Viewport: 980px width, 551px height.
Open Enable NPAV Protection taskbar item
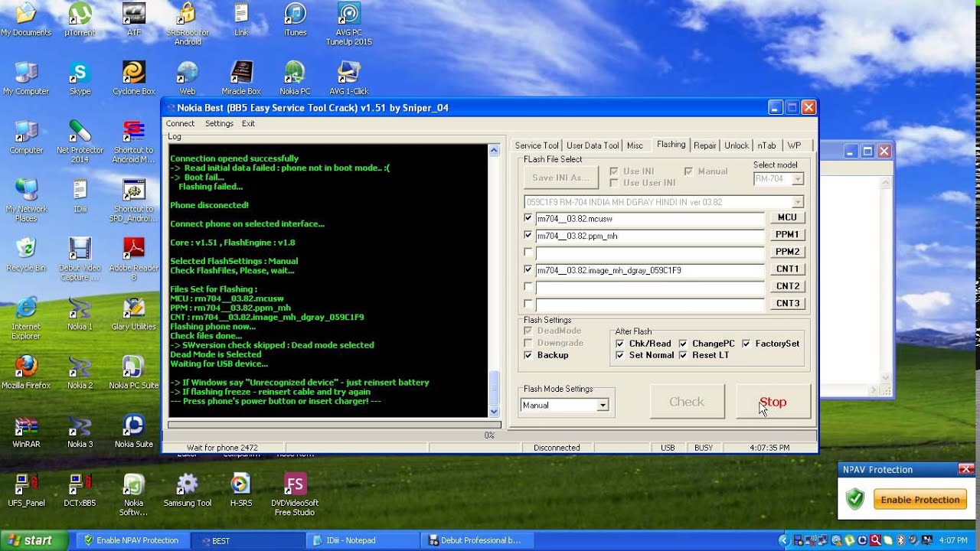(x=133, y=540)
